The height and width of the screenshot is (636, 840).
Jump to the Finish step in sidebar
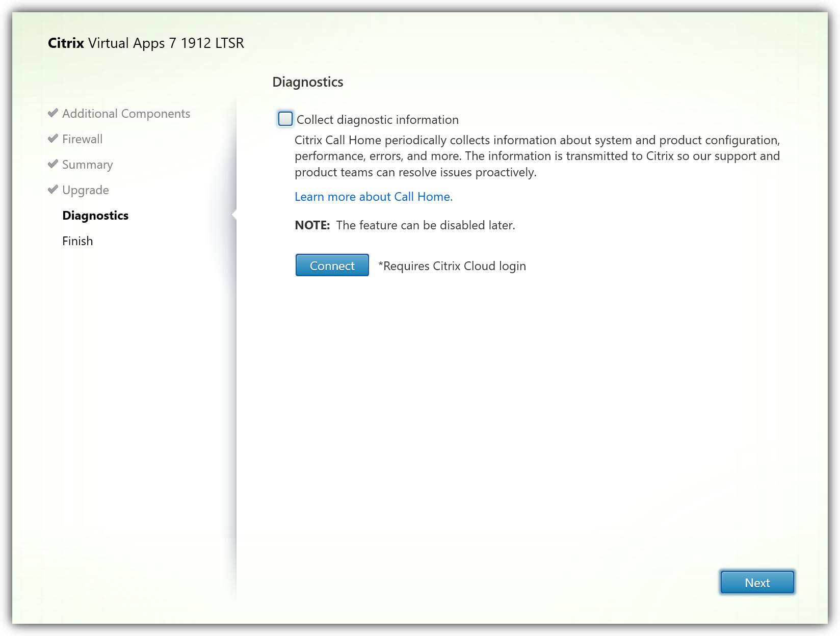tap(77, 241)
